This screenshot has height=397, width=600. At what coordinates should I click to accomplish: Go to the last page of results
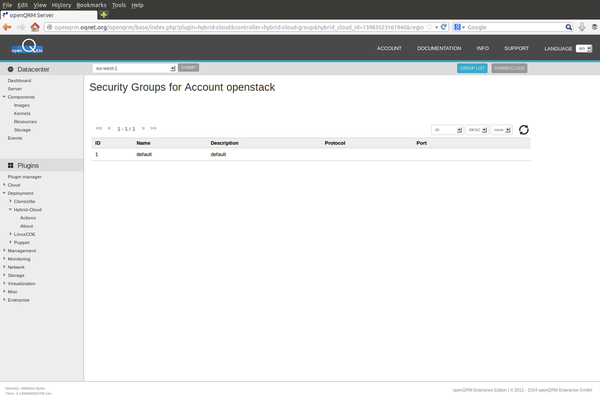click(153, 128)
